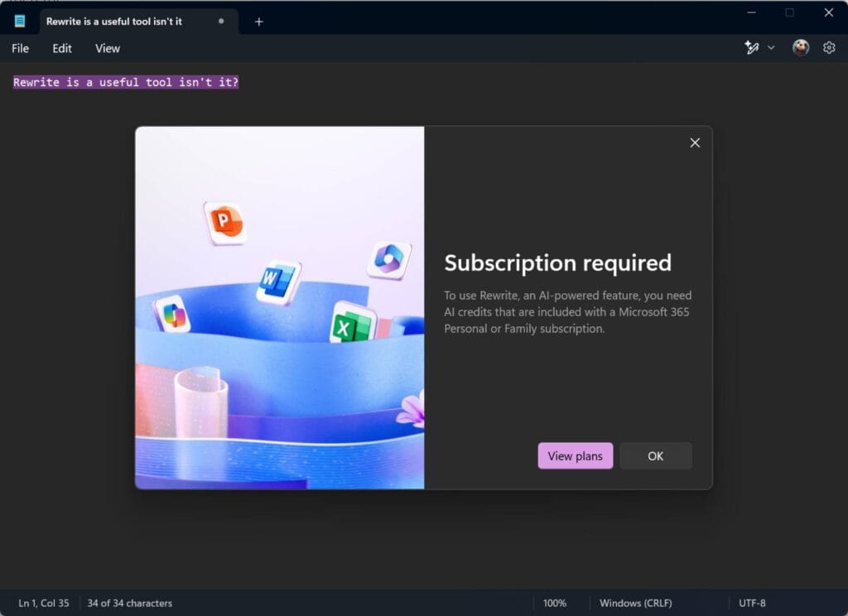This screenshot has height=616, width=848.
Task: Open the File menu
Action: coord(20,48)
